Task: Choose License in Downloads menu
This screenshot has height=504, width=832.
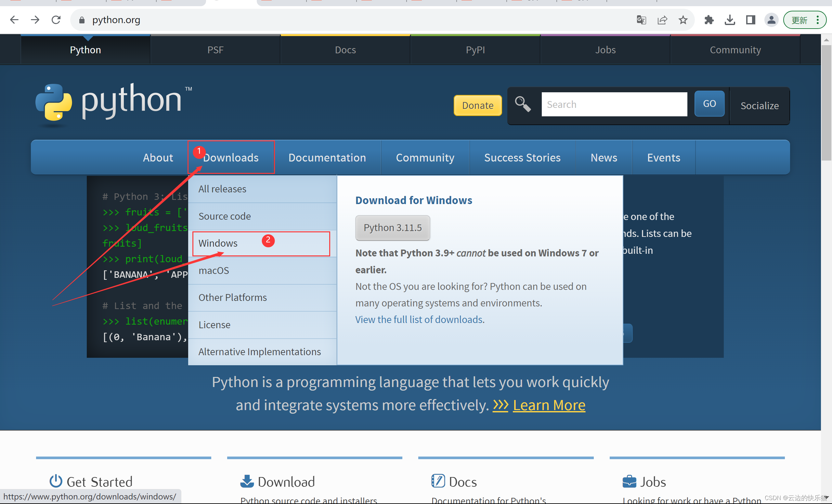Action: (x=262, y=325)
